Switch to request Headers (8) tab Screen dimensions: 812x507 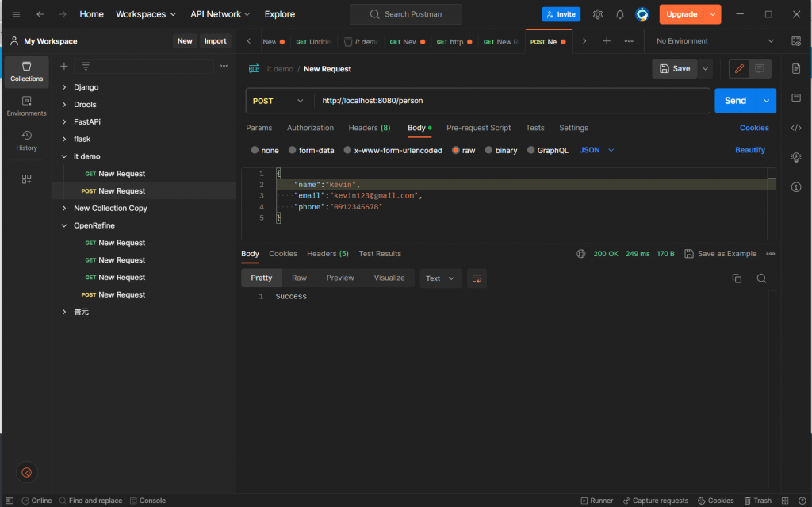[x=370, y=128]
